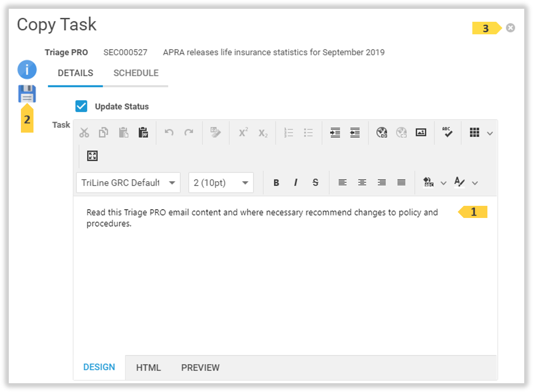Switch to the HTML editor view
533x392 pixels.
[149, 368]
